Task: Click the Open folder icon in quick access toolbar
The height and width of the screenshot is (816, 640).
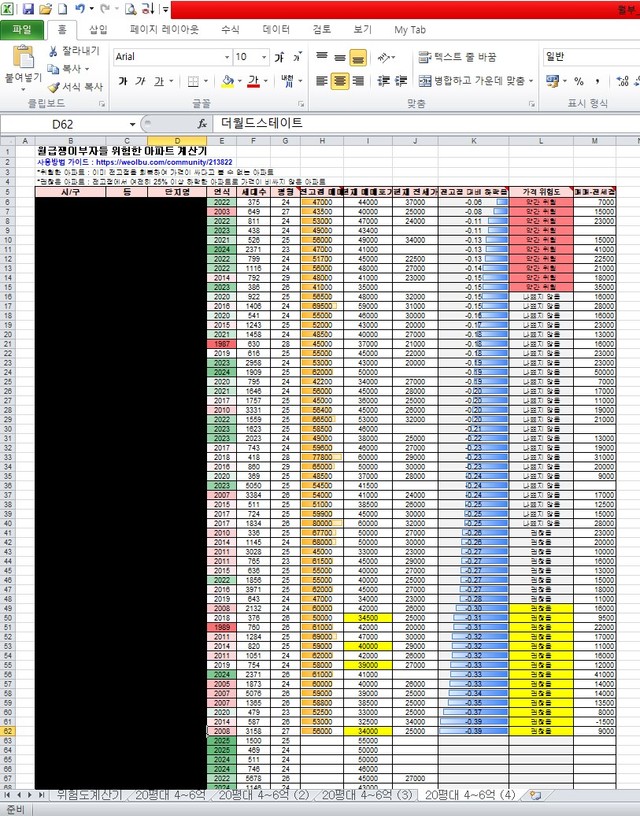Action: click(x=45, y=9)
